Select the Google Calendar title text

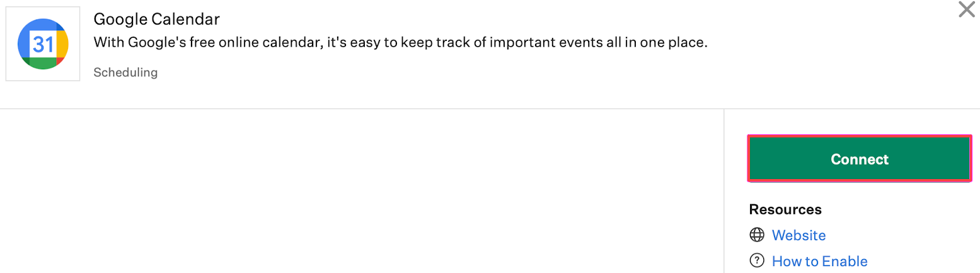tap(156, 19)
